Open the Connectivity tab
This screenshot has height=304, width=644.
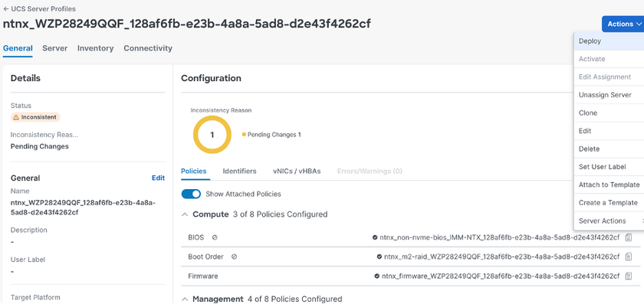(x=148, y=48)
